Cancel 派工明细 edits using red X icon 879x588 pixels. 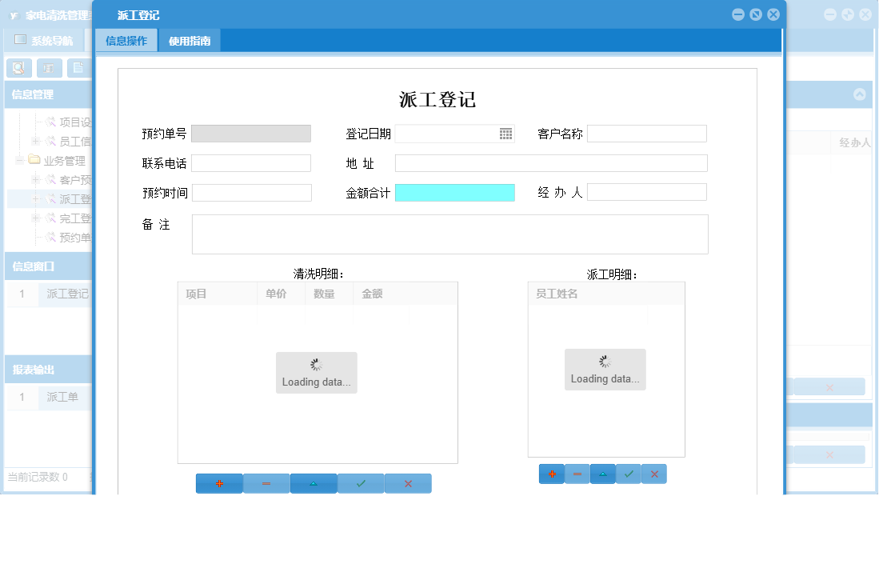(653, 474)
